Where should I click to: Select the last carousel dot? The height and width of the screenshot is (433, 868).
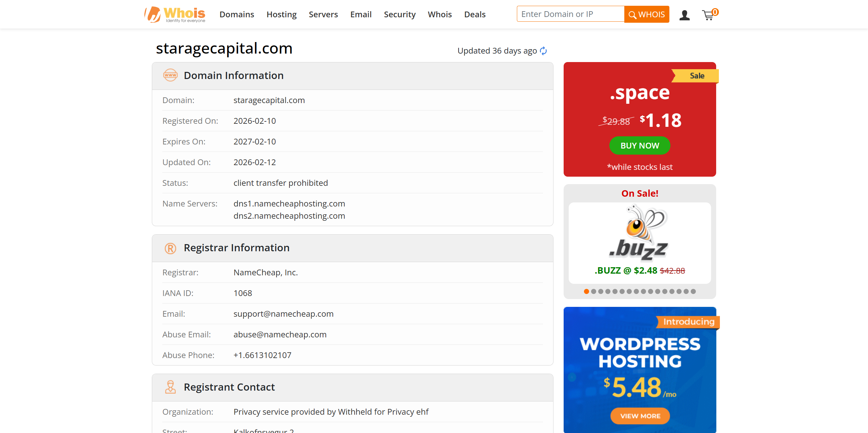[x=693, y=291]
